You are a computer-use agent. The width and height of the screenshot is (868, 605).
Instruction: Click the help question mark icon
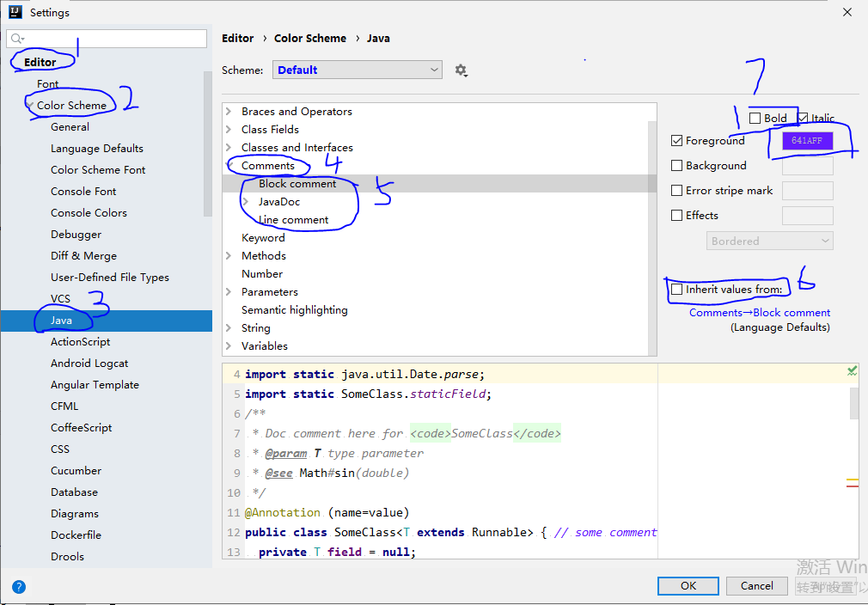coord(19,587)
